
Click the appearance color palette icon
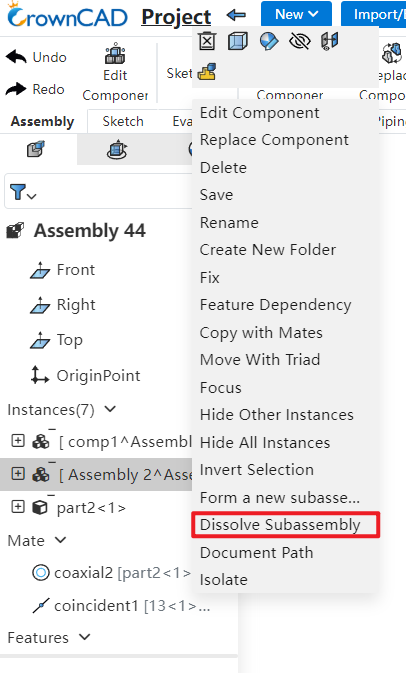269,42
